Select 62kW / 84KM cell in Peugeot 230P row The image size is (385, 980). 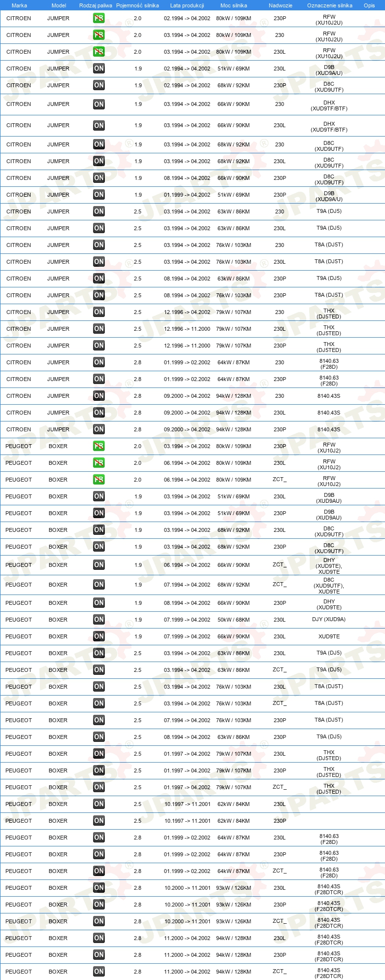234,821
